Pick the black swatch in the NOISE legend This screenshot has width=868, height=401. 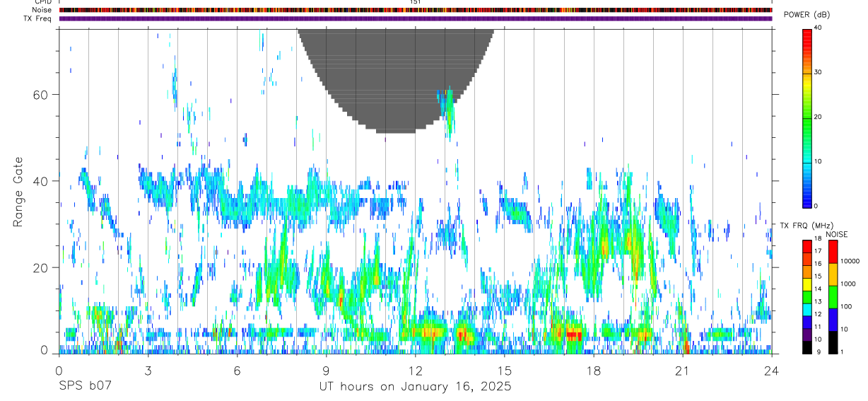pyautogui.click(x=833, y=342)
